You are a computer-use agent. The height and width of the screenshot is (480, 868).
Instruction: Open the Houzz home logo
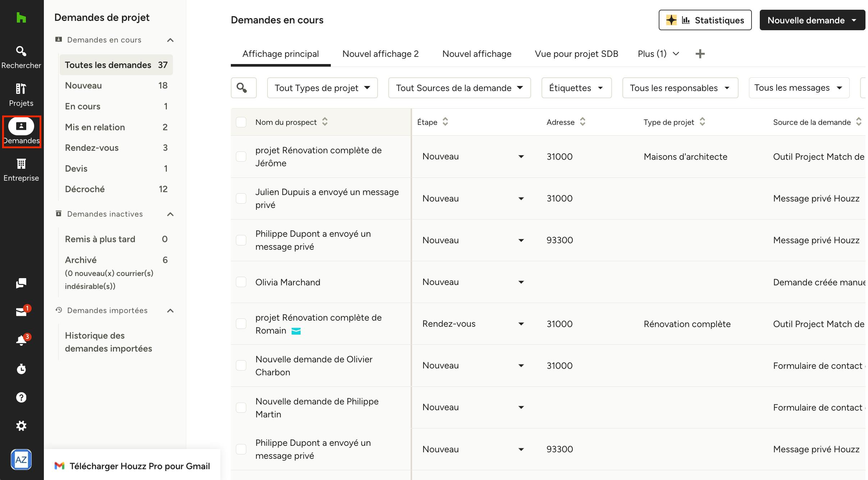[x=21, y=18]
